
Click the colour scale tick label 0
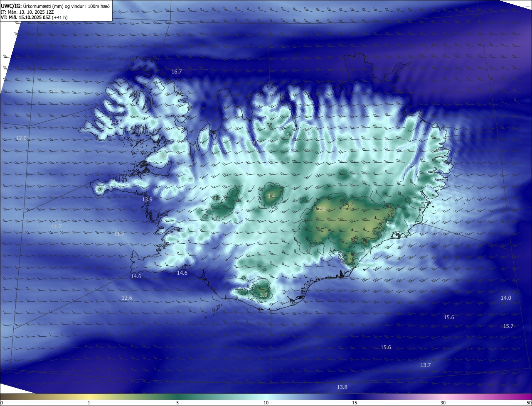pos(2,403)
